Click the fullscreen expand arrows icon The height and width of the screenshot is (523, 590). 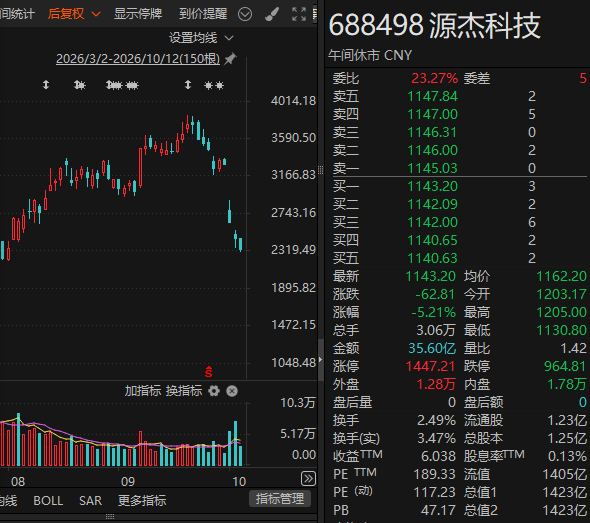299,14
